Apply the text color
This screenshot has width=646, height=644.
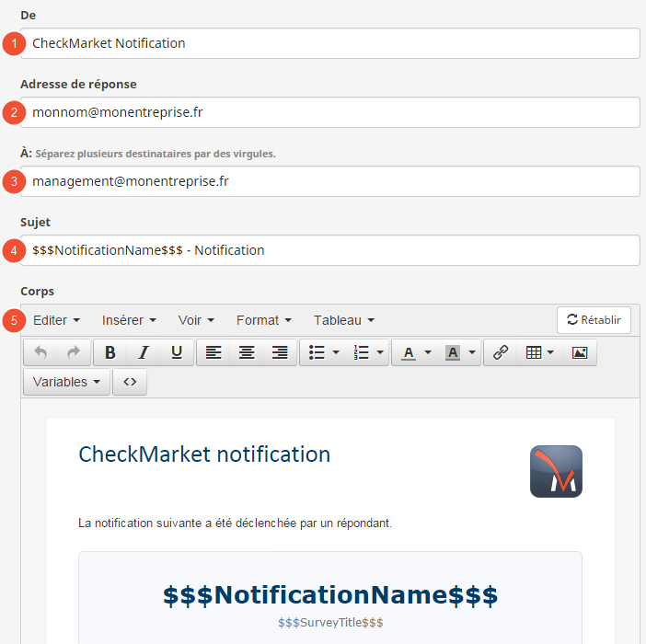tap(409, 353)
